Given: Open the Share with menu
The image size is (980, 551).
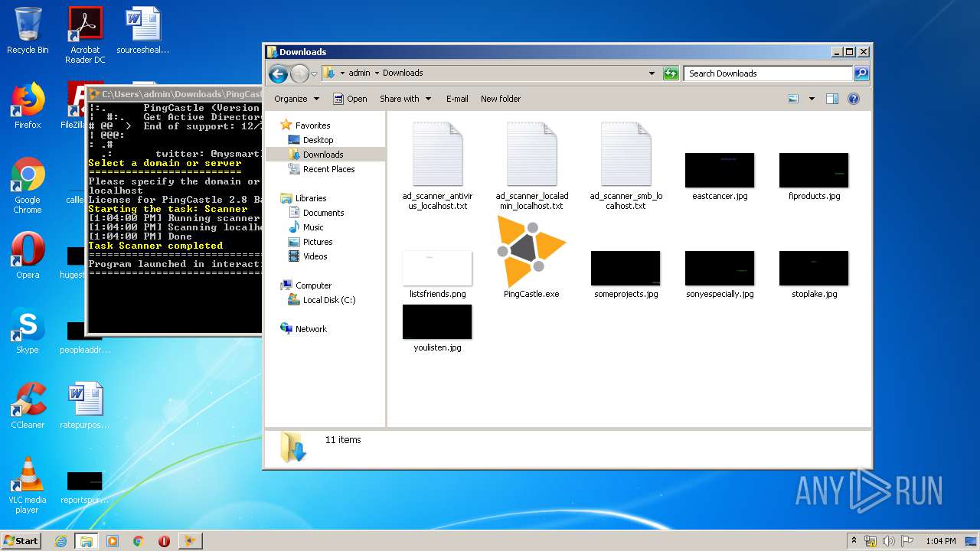Looking at the screenshot, I should click(405, 99).
